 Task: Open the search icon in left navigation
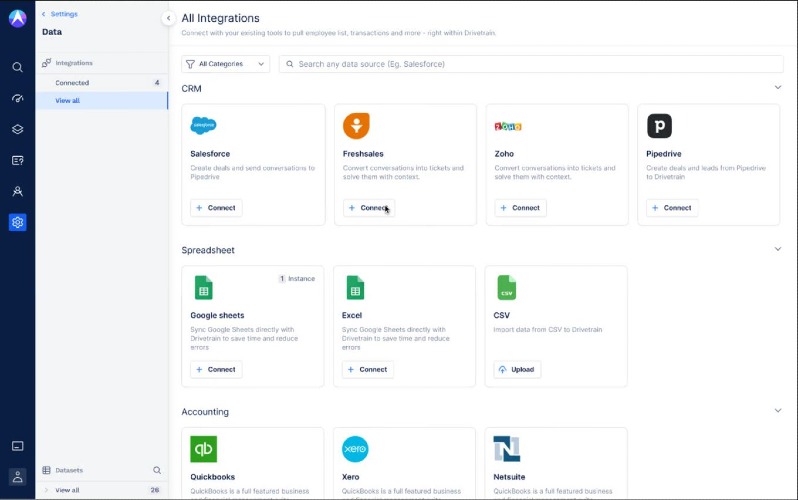pos(17,67)
